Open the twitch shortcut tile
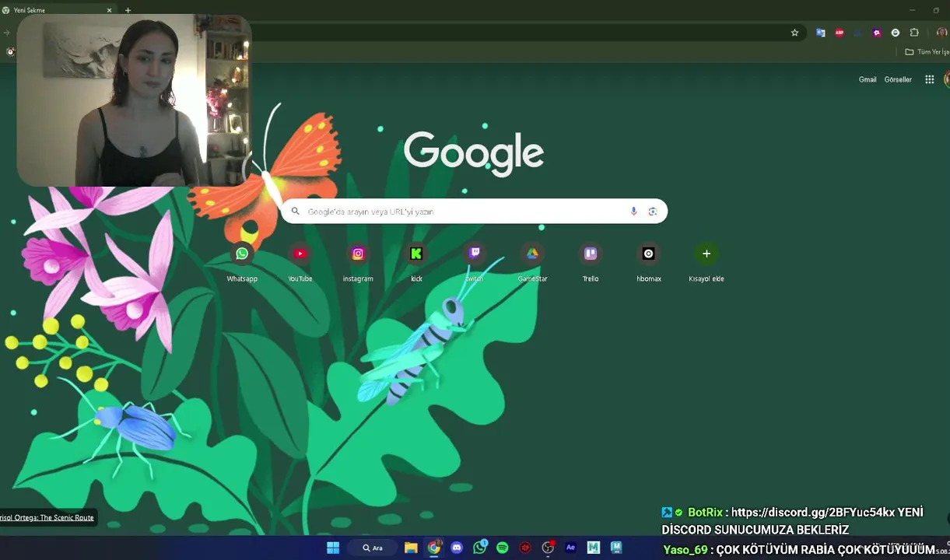This screenshot has width=950, height=560. coord(475,254)
